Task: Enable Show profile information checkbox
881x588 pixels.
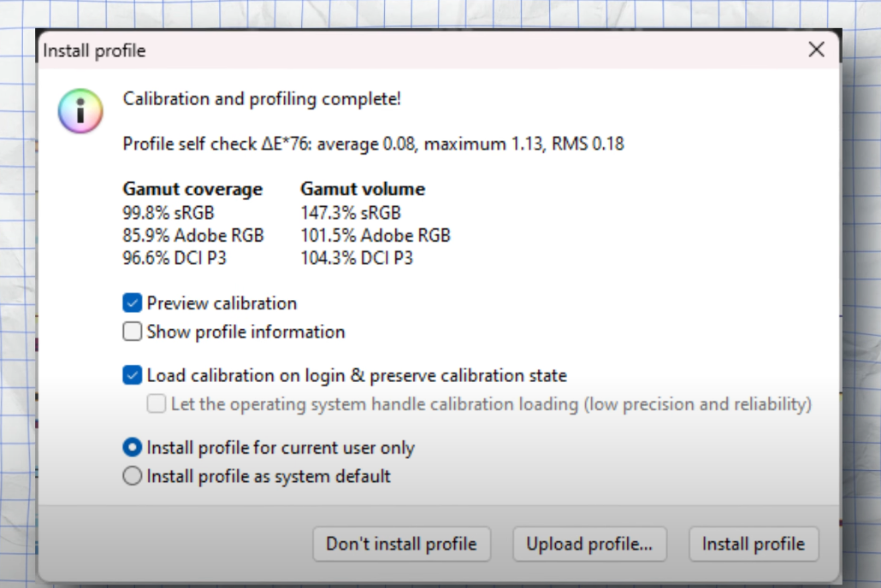Action: click(132, 332)
